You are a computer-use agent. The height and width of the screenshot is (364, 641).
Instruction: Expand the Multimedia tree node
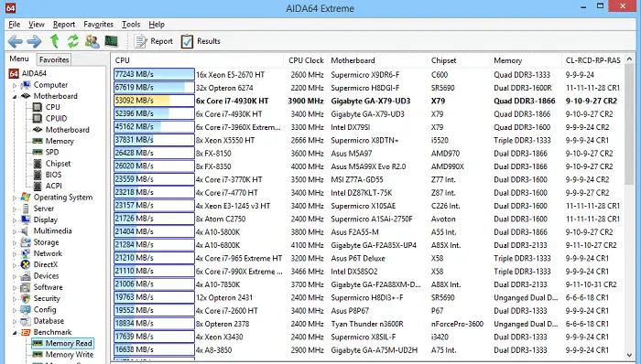pos(15,231)
